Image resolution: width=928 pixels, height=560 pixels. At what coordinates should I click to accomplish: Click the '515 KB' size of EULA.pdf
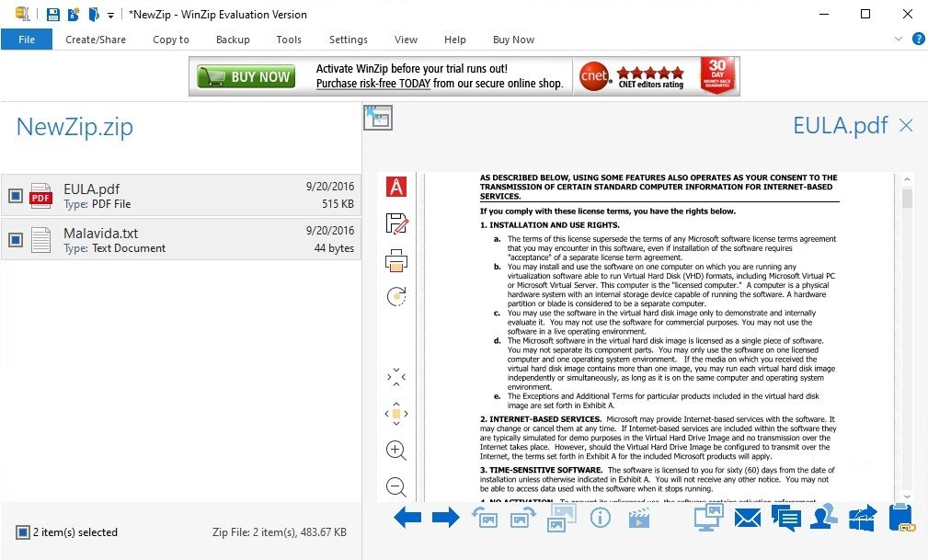[x=338, y=203]
